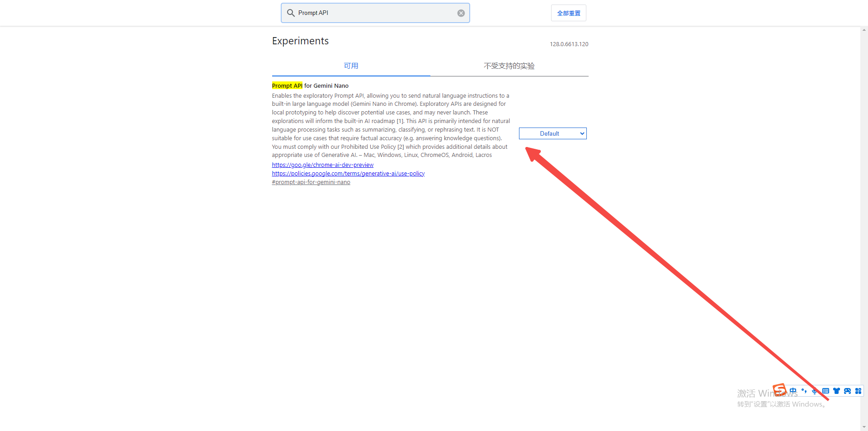
Task: Clear the Prompt API search text
Action: click(461, 13)
